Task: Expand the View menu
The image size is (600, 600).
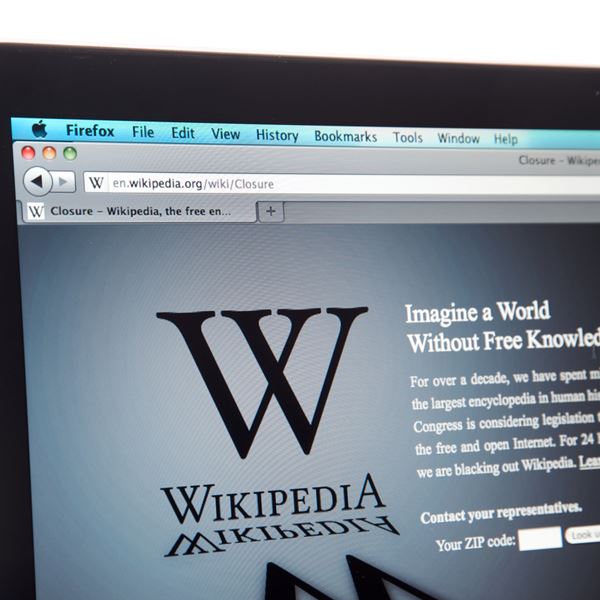Action: tap(225, 134)
